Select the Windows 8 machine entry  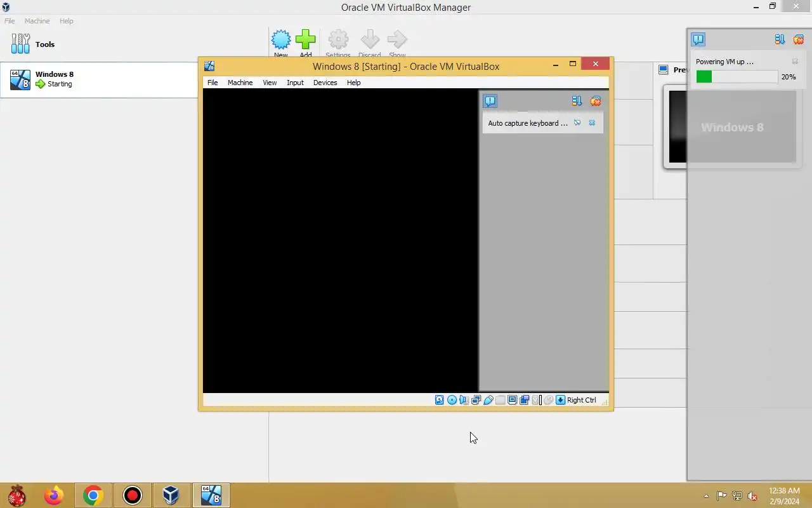(x=99, y=79)
